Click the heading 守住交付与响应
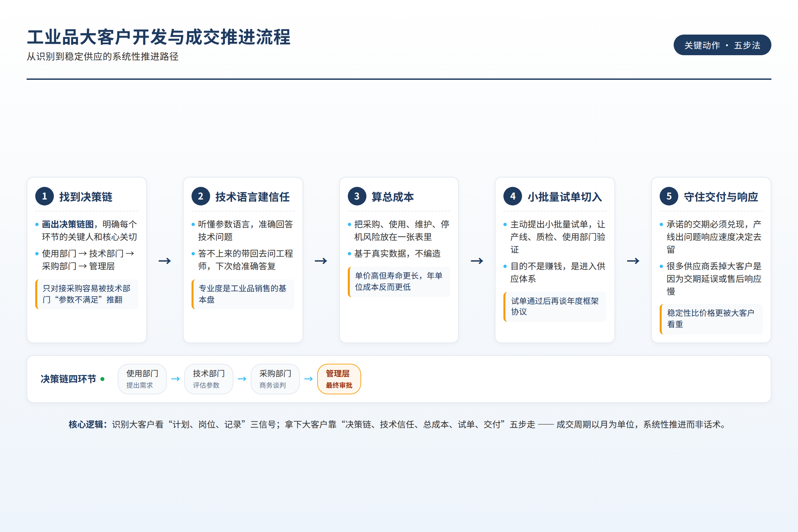The height and width of the screenshot is (532, 798). click(721, 197)
